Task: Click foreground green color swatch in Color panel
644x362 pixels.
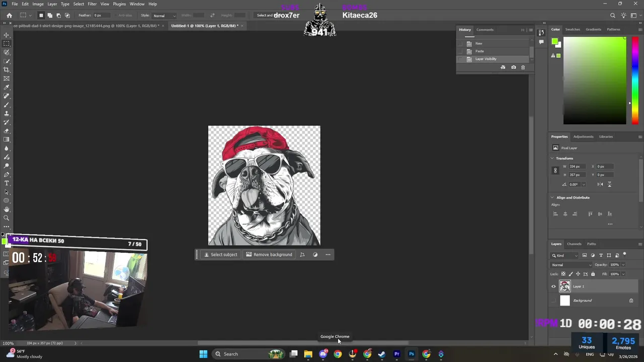Action: click(554, 42)
